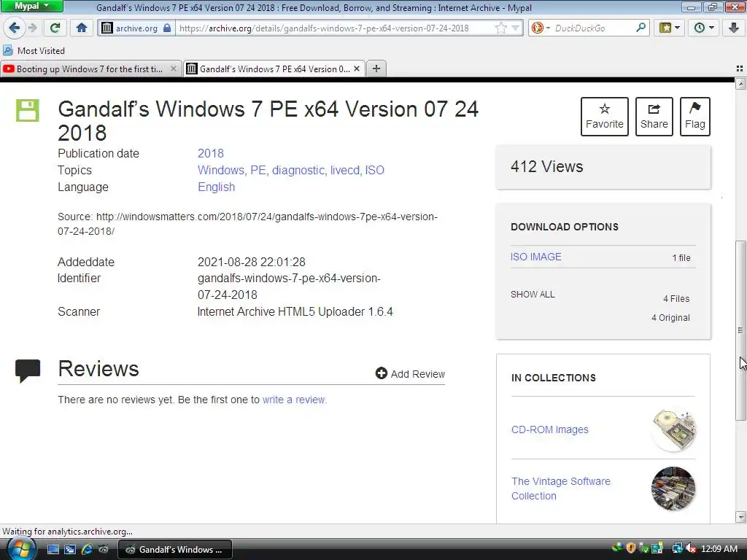Launch Internet Explorer from quick launch
The height and width of the screenshot is (560, 747).
click(x=87, y=550)
